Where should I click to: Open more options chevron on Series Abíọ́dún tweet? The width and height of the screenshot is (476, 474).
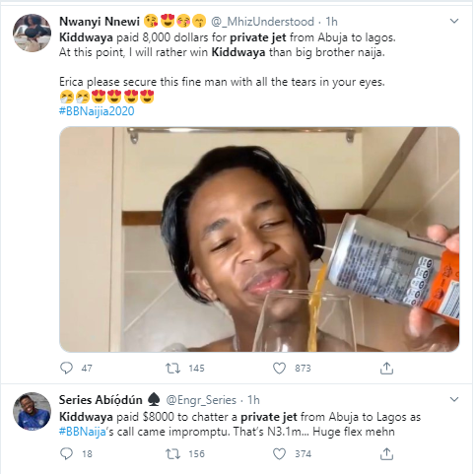point(454,399)
